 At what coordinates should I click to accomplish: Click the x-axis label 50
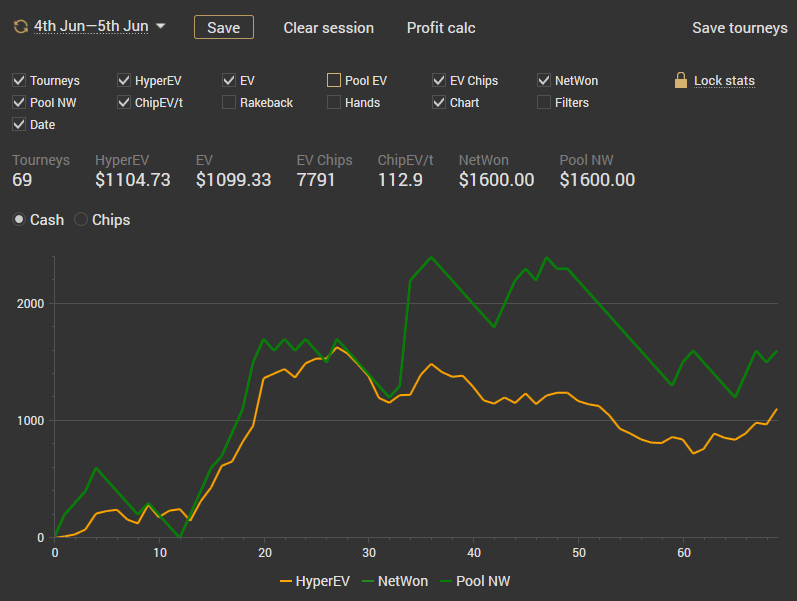click(x=579, y=553)
